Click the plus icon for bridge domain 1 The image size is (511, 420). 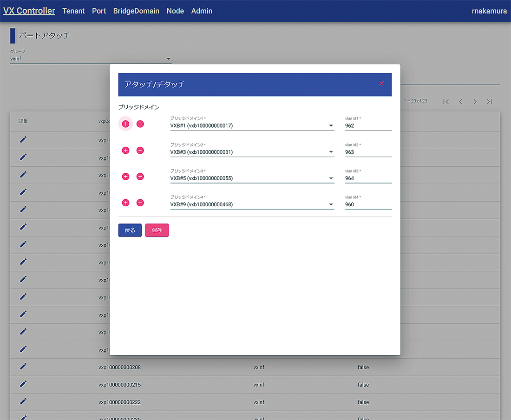[125, 124]
